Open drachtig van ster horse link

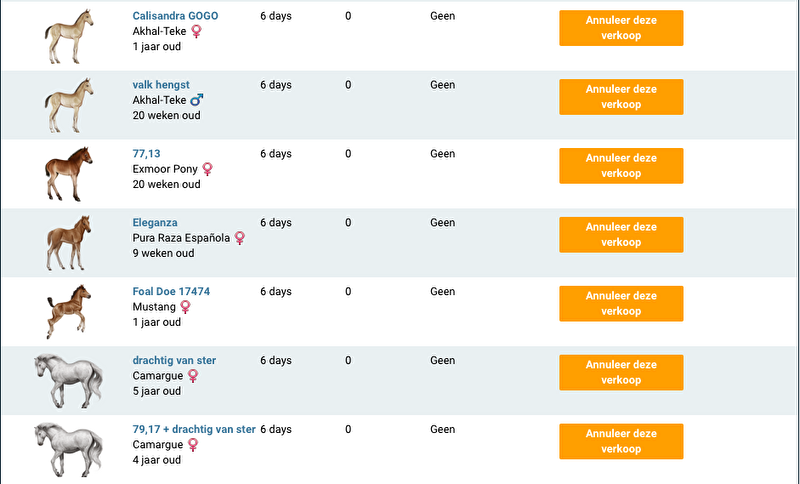coord(174,361)
